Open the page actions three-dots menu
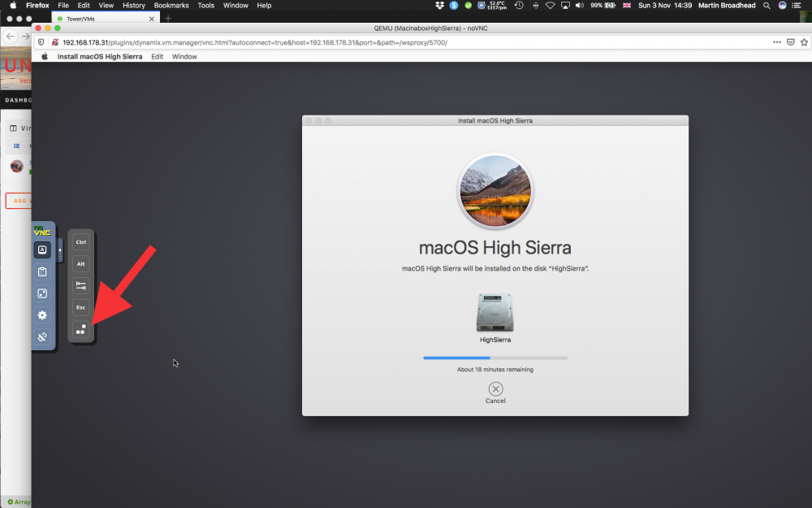Image resolution: width=812 pixels, height=508 pixels. pyautogui.click(x=777, y=42)
